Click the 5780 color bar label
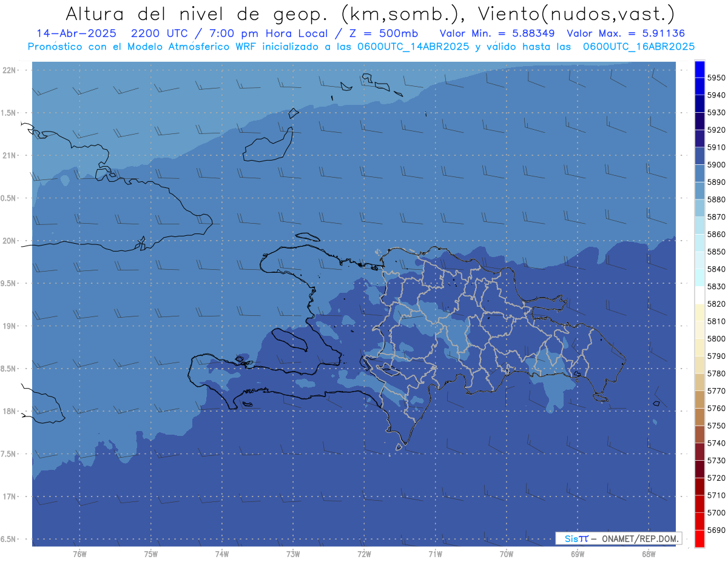The height and width of the screenshot is (562, 728). click(716, 373)
